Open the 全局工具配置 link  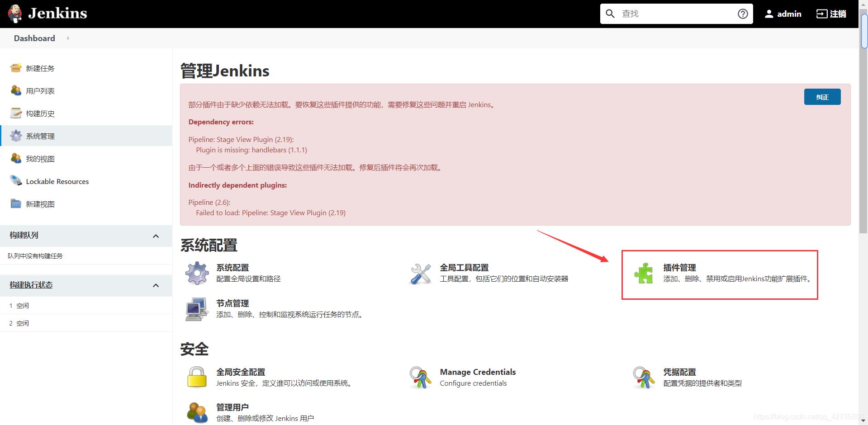(x=464, y=268)
